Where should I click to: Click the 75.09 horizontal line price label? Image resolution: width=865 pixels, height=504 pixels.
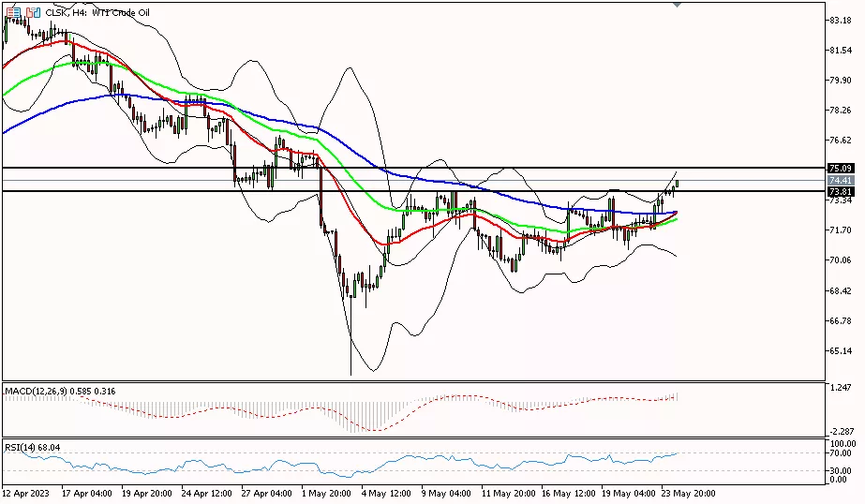(840, 169)
